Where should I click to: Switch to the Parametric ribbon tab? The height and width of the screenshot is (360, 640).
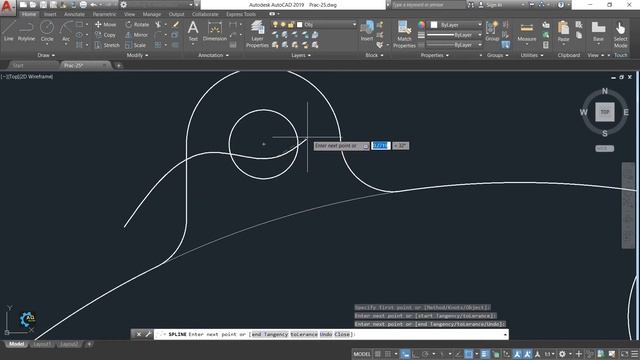(104, 14)
